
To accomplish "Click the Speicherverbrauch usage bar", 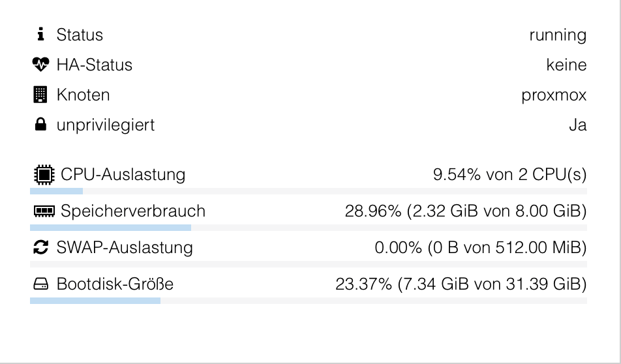I will tap(308, 228).
